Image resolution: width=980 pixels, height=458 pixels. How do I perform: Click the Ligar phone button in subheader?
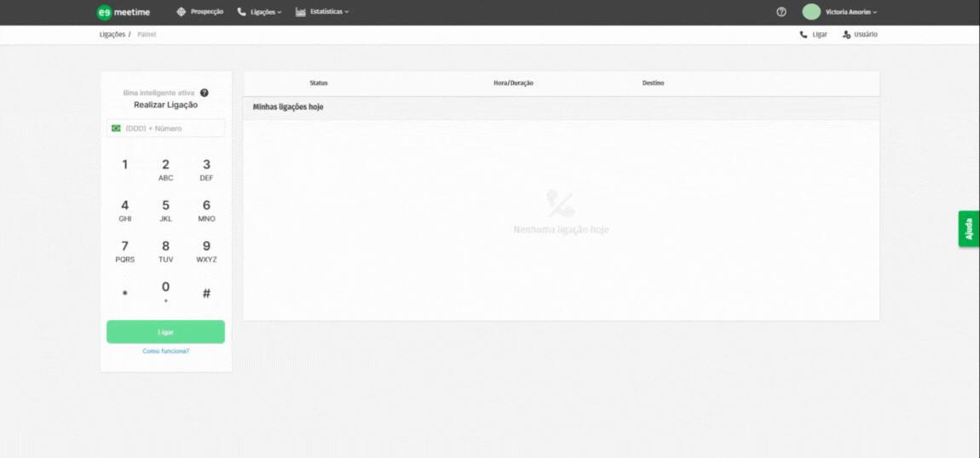click(x=814, y=34)
